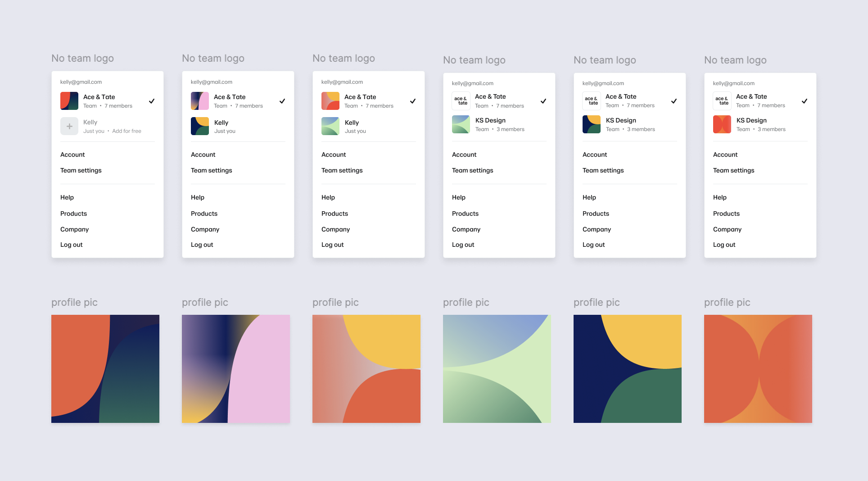The height and width of the screenshot is (481, 868).
Task: Select the orange butterfly KS Design avatar
Action: tap(722, 124)
